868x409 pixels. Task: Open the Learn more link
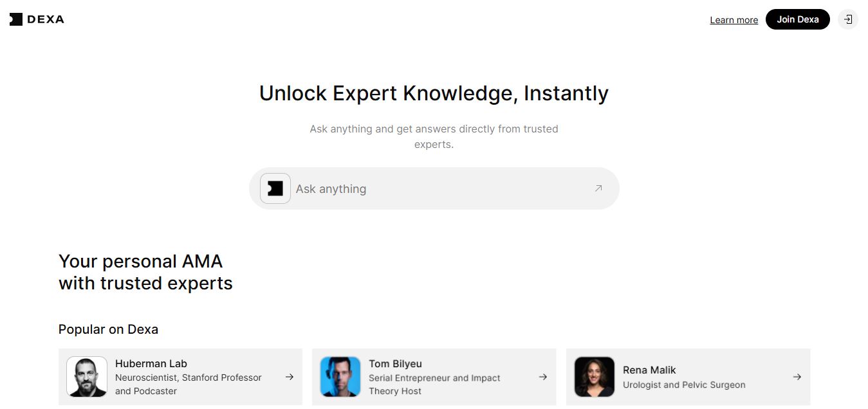tap(734, 20)
